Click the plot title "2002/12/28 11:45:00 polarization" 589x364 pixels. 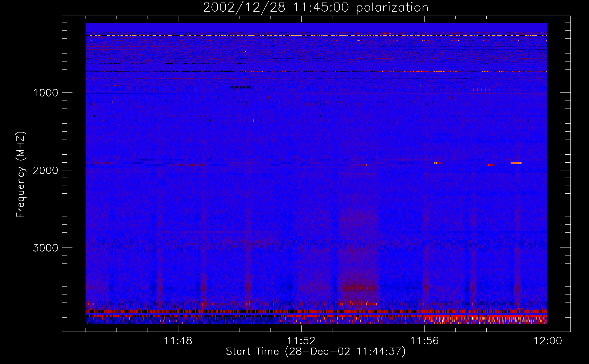pos(316,8)
